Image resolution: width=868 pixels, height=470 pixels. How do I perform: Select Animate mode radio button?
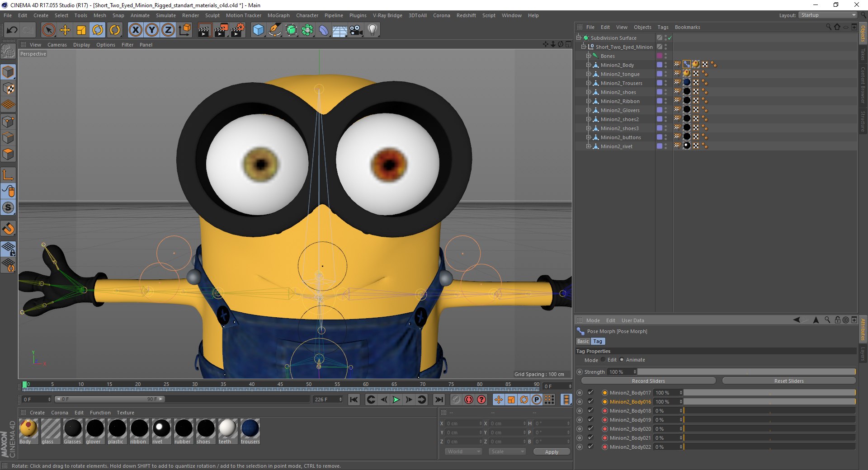[622, 360]
